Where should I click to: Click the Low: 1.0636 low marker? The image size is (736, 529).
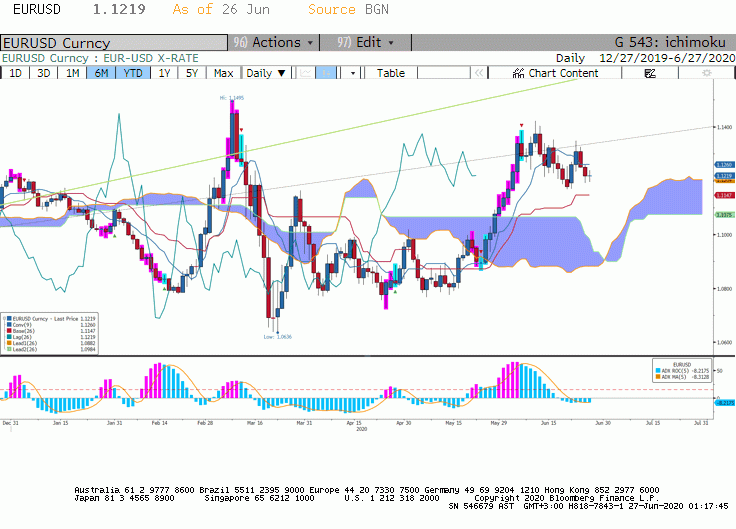(x=277, y=337)
